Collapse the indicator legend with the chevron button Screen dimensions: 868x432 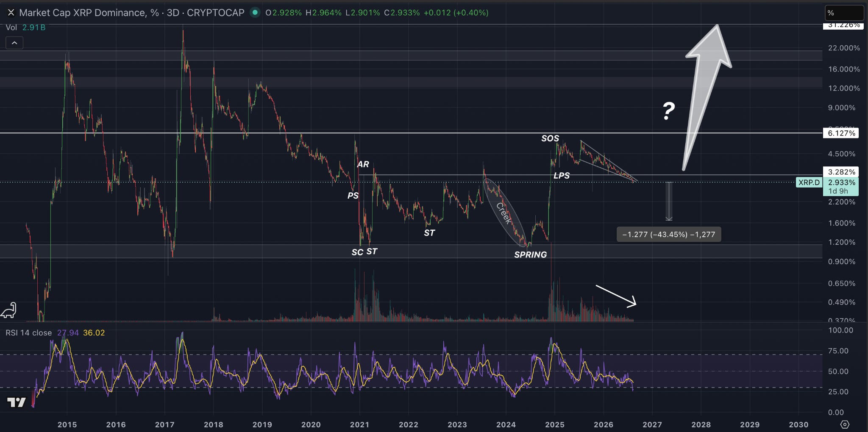(14, 43)
